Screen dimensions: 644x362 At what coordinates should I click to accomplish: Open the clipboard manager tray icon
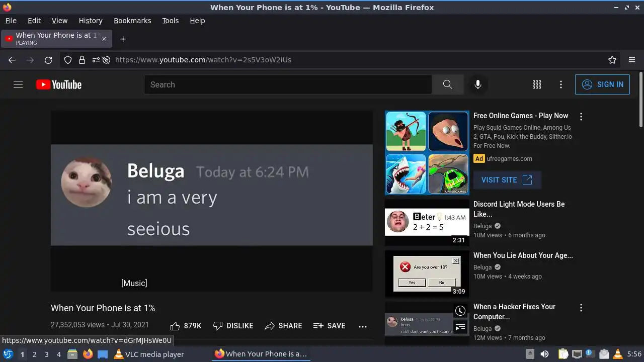[x=563, y=354]
